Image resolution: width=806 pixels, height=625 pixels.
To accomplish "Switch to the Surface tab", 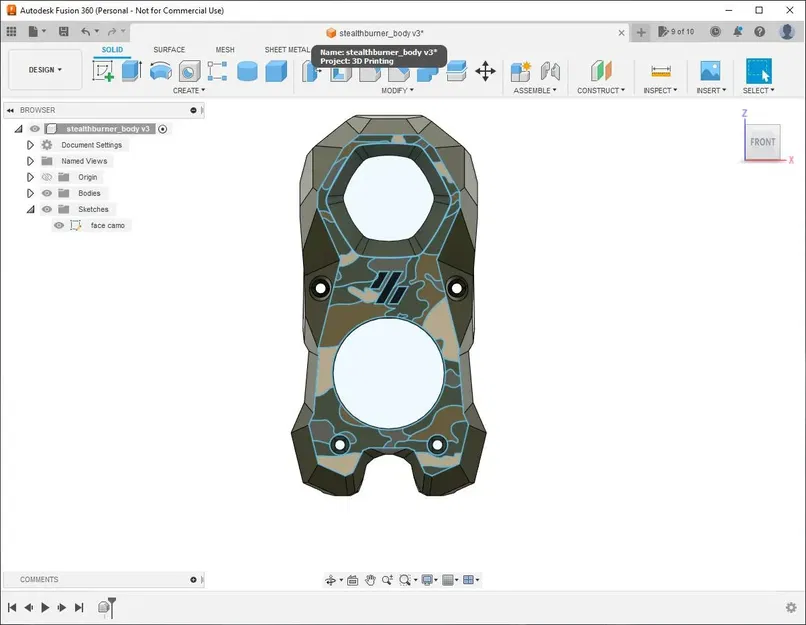I will [x=169, y=50].
